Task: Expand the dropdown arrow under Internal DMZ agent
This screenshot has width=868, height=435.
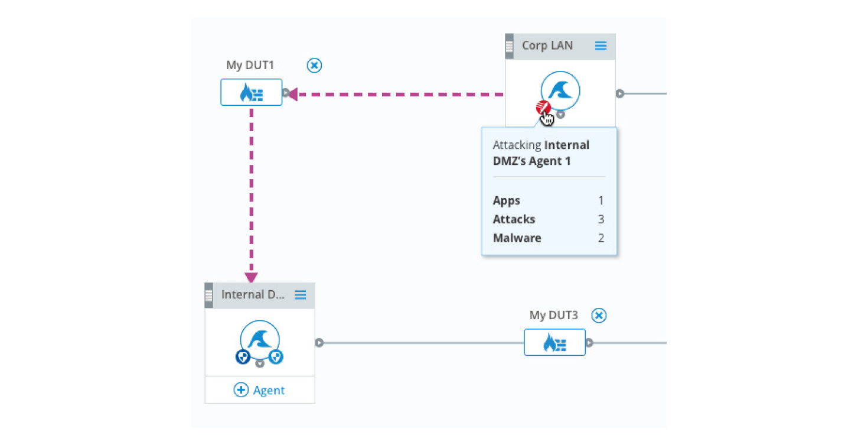Action: click(x=260, y=363)
